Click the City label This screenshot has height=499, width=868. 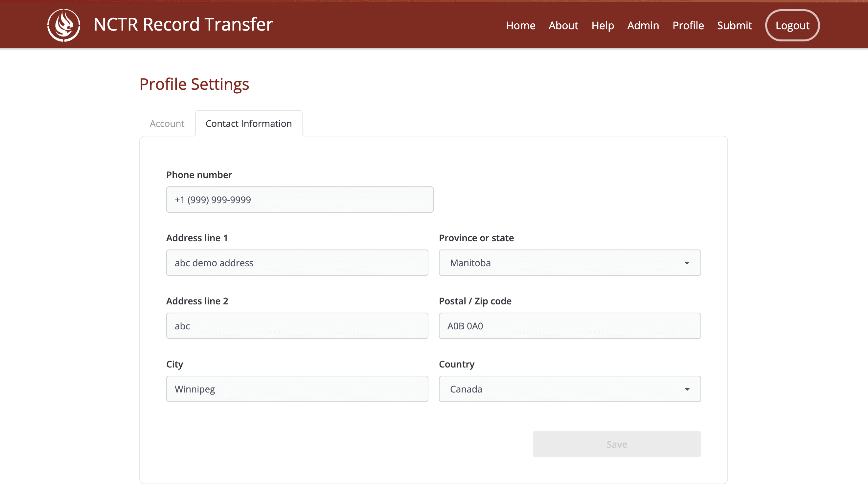click(175, 364)
